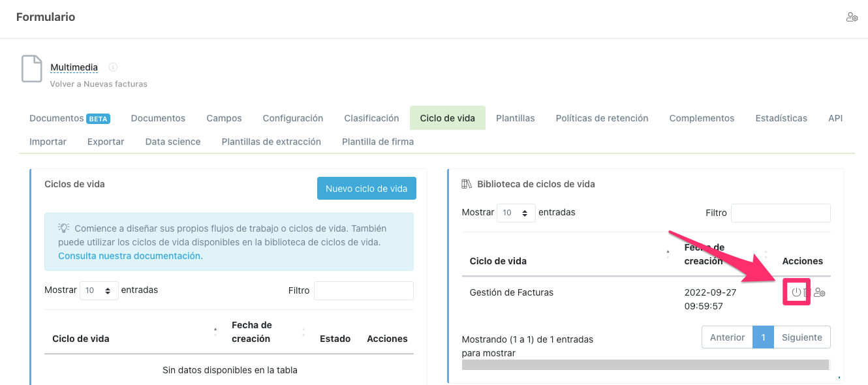Activate Gestión de Facturas with the power icon
Viewport: 868px width, 385px height.
coord(796,292)
